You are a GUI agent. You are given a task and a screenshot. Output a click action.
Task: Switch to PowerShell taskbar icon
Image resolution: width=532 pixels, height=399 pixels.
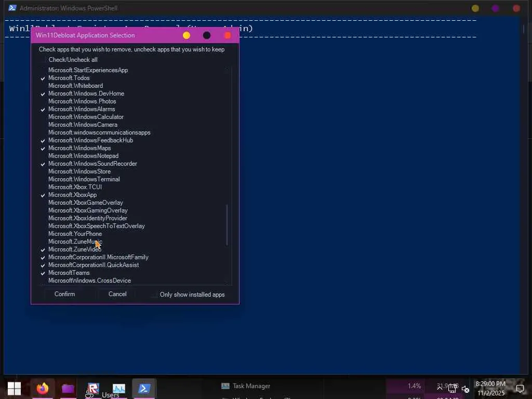pos(144,388)
